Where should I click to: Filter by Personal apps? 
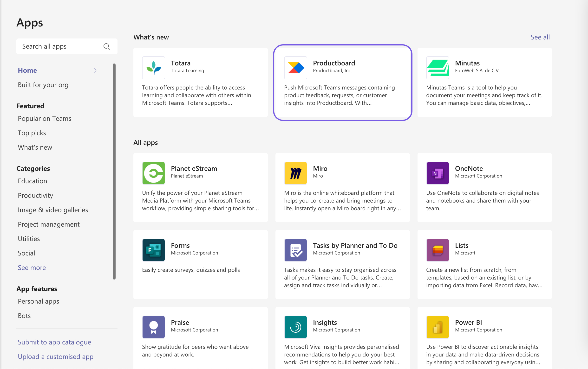click(x=38, y=301)
